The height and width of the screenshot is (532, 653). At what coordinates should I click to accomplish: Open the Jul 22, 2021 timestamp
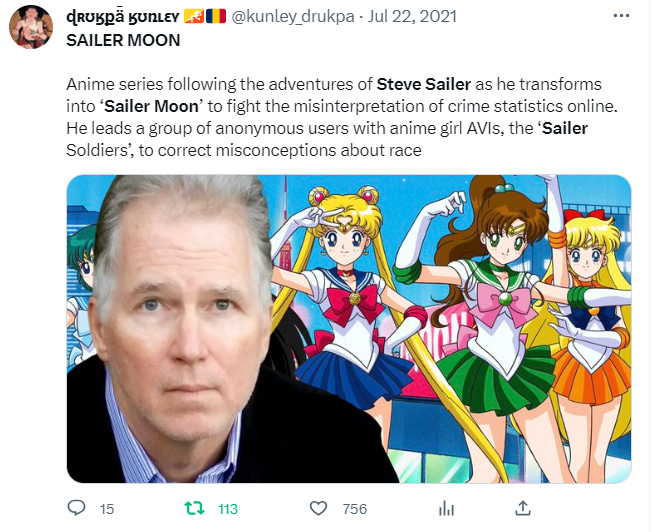412,17
